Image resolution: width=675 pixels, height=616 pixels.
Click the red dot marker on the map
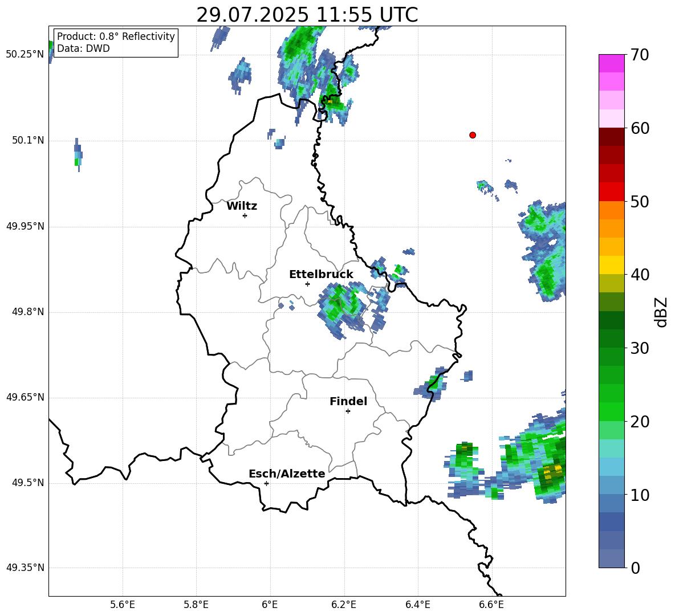tap(472, 135)
